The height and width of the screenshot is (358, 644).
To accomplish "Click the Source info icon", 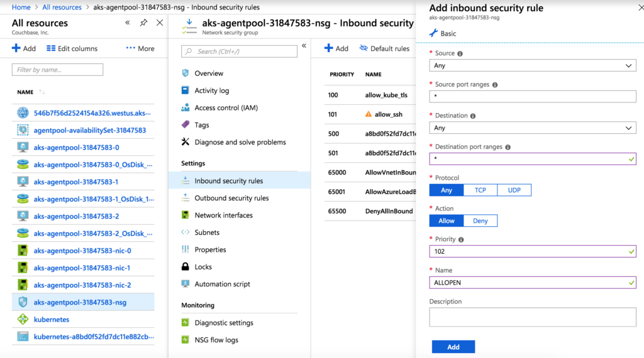I will 460,54.
